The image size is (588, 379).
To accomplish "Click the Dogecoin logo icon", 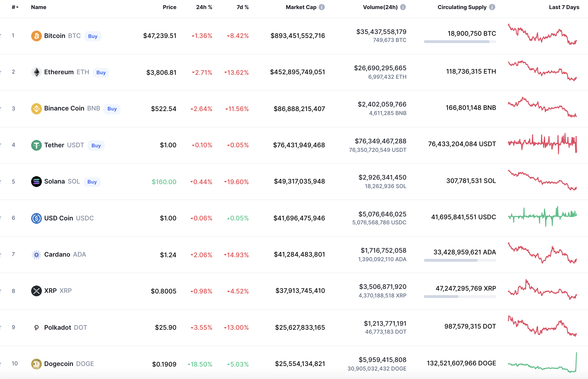I will (x=36, y=364).
